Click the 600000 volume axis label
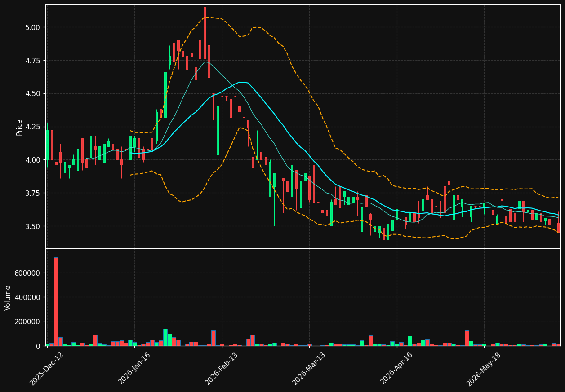Image resolution: width=565 pixels, height=392 pixels. pos(28,273)
